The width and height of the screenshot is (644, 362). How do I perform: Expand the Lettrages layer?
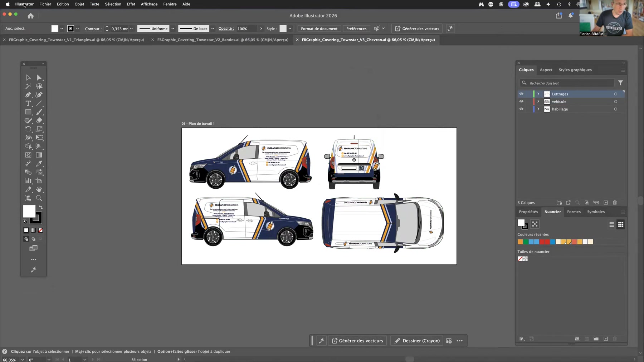tap(538, 94)
